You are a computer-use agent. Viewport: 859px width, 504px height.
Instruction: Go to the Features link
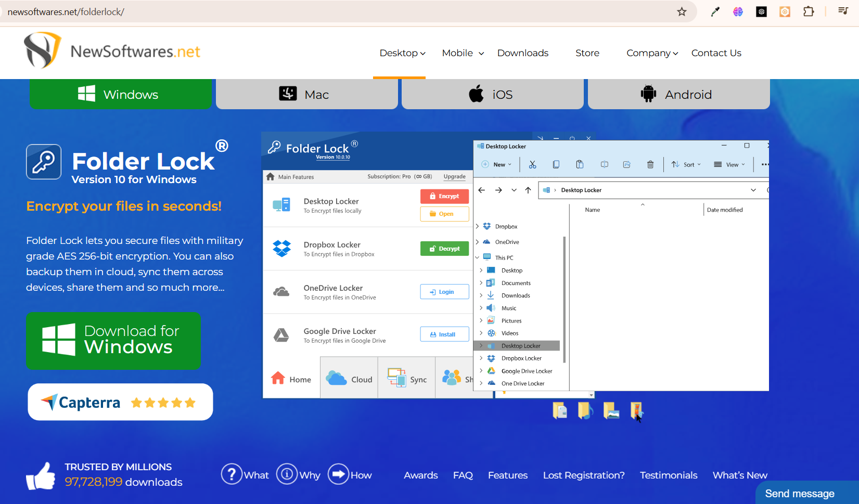coord(508,475)
